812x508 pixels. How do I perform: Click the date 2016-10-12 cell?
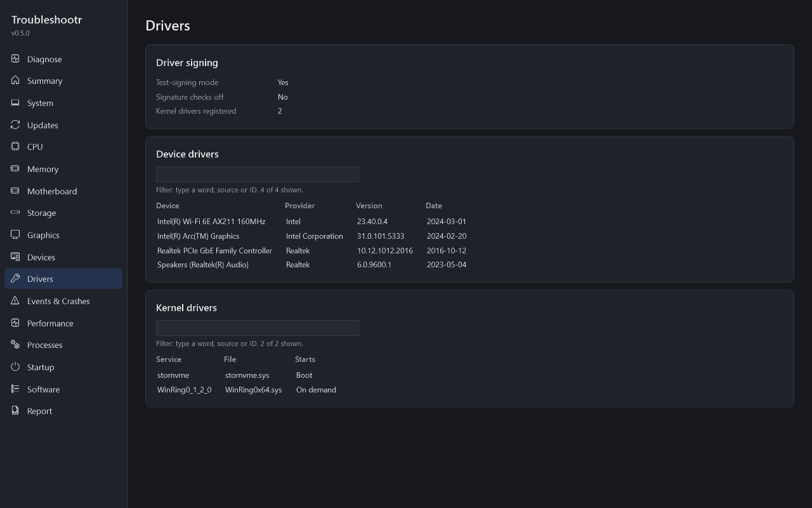pos(447,251)
